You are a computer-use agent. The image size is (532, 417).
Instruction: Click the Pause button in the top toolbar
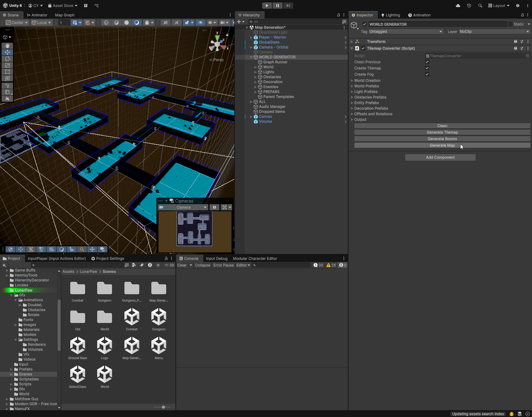(x=277, y=6)
